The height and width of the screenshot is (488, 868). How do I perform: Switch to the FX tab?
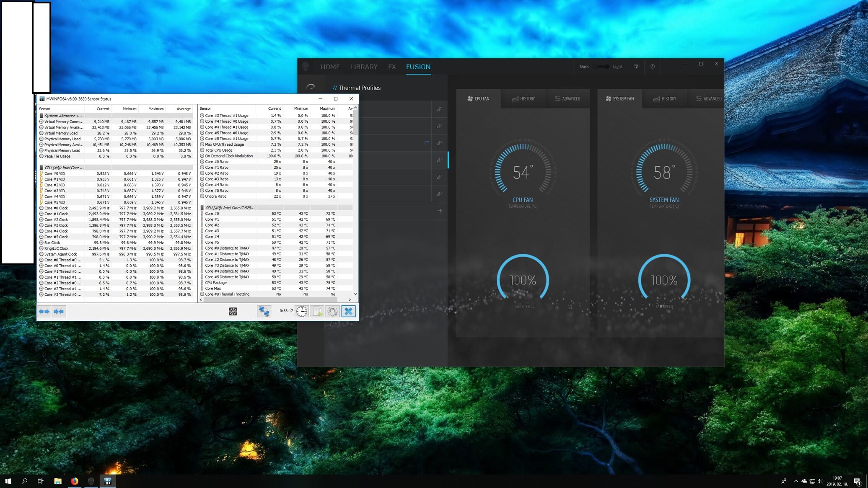pos(392,67)
